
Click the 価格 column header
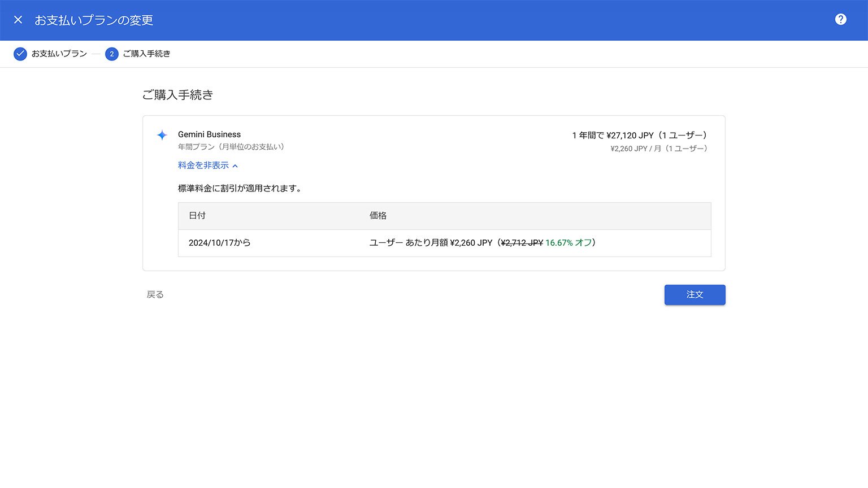coord(378,216)
